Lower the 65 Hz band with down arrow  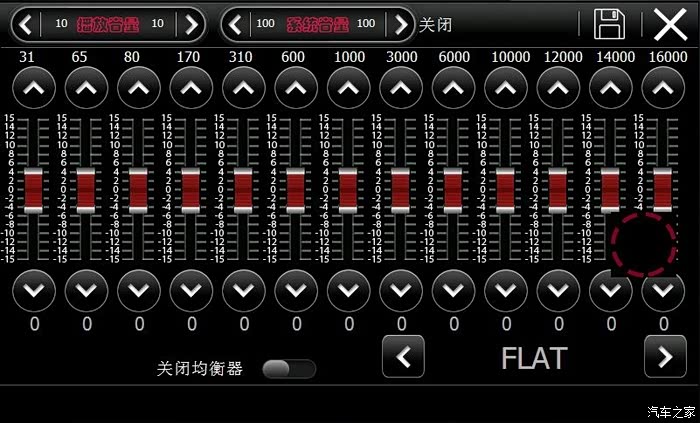click(86, 291)
